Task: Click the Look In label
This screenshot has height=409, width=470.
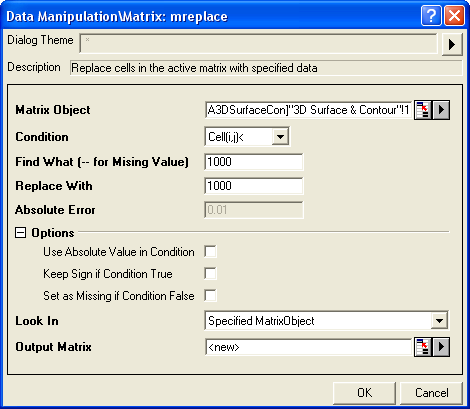Action: 37,321
